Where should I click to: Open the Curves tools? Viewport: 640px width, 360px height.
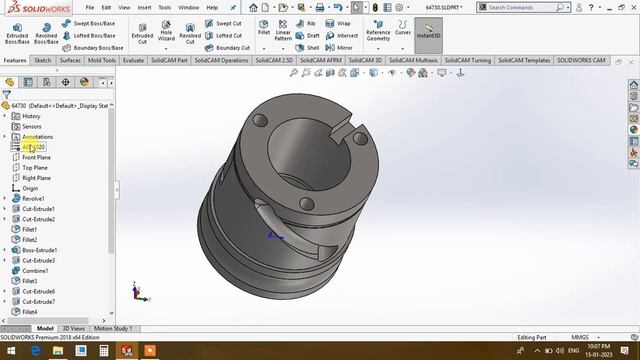point(402,28)
